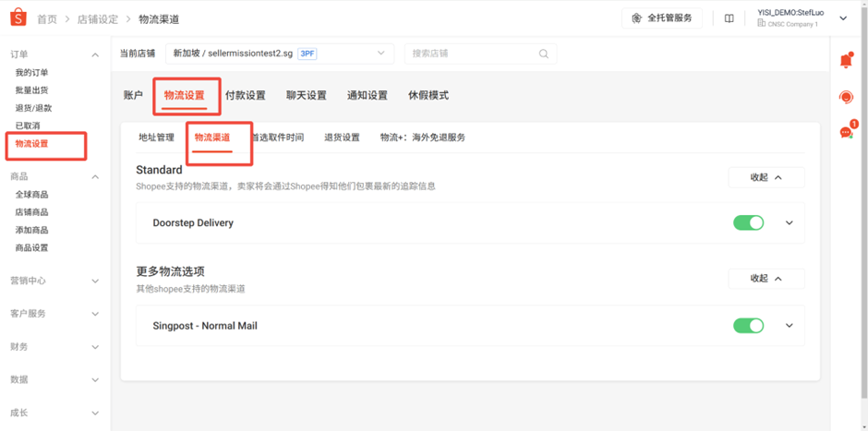Expand the 成长 sidebar group
Screen dimensions: 868x431
pyautogui.click(x=95, y=413)
